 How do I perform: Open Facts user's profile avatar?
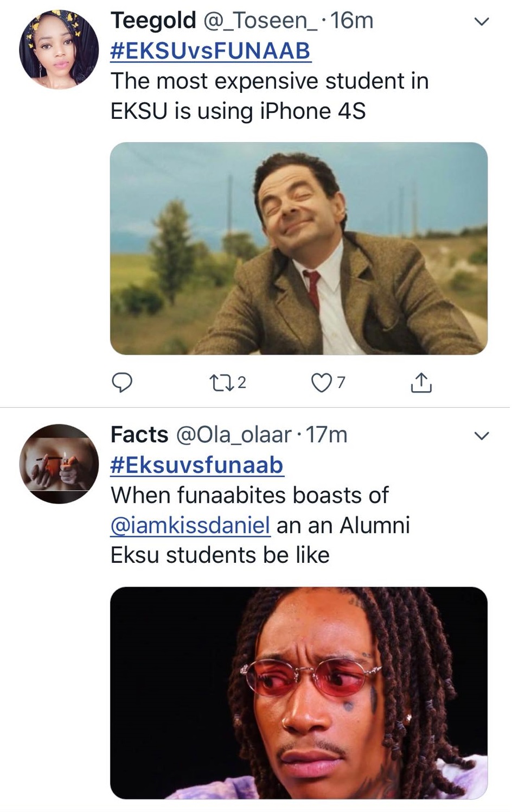59,464
